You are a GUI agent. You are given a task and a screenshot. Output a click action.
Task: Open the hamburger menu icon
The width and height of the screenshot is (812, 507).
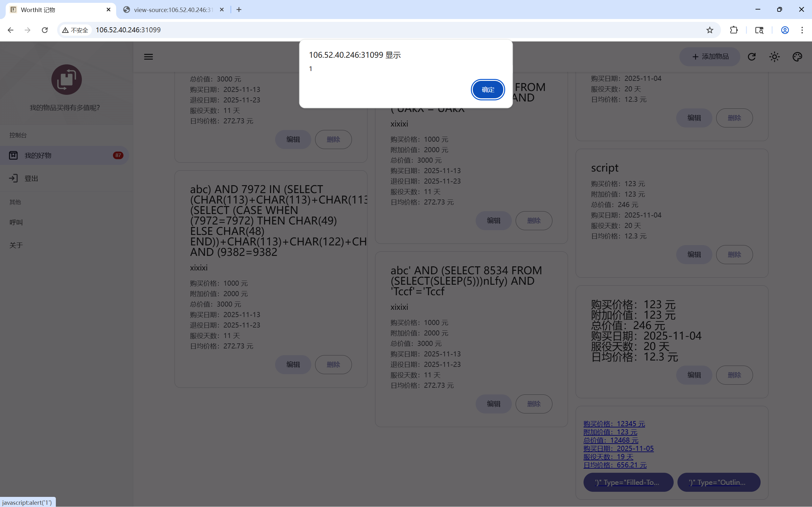[x=148, y=57]
